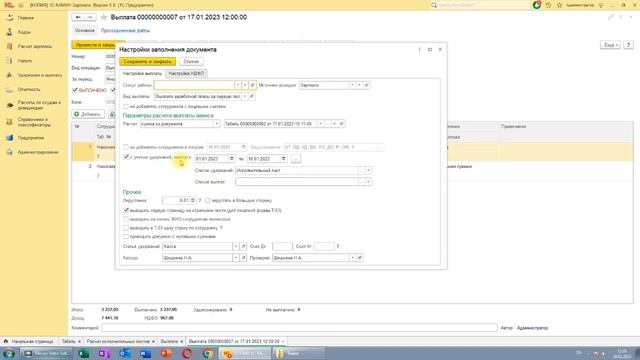Open the linked item of the "Статья удержаний" field

coord(244,246)
